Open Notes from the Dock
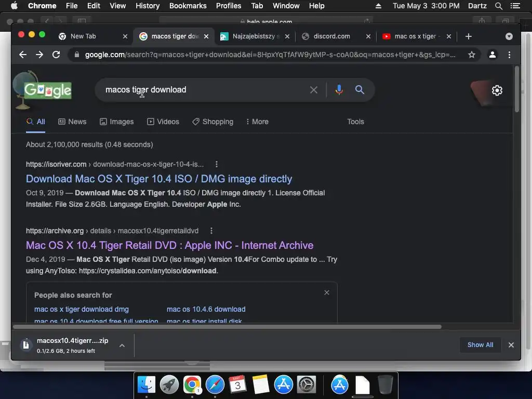This screenshot has height=399, width=532. click(261, 384)
